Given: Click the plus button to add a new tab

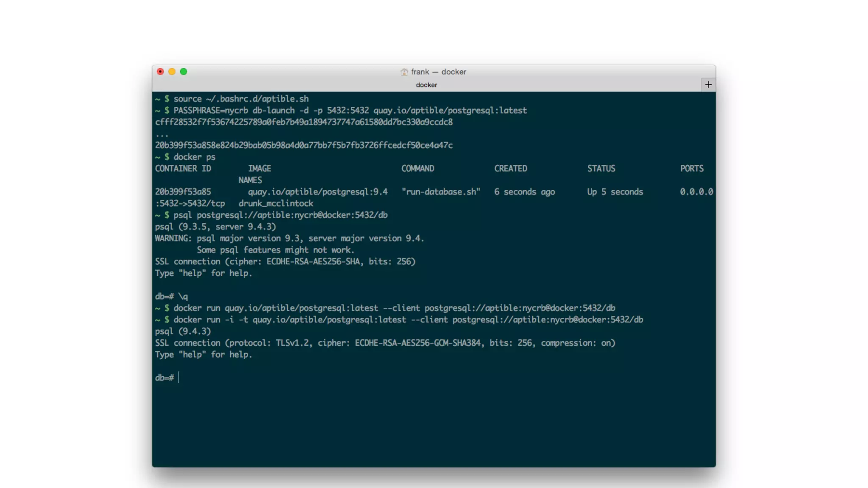Looking at the screenshot, I should 708,85.
